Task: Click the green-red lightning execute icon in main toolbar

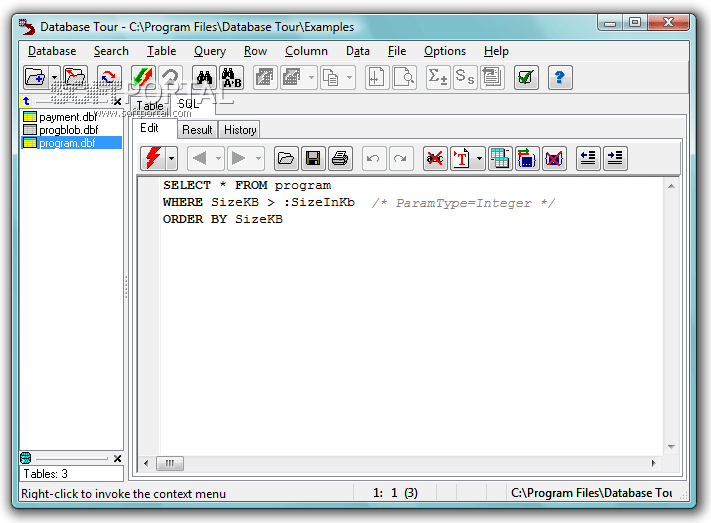Action: pyautogui.click(x=143, y=78)
